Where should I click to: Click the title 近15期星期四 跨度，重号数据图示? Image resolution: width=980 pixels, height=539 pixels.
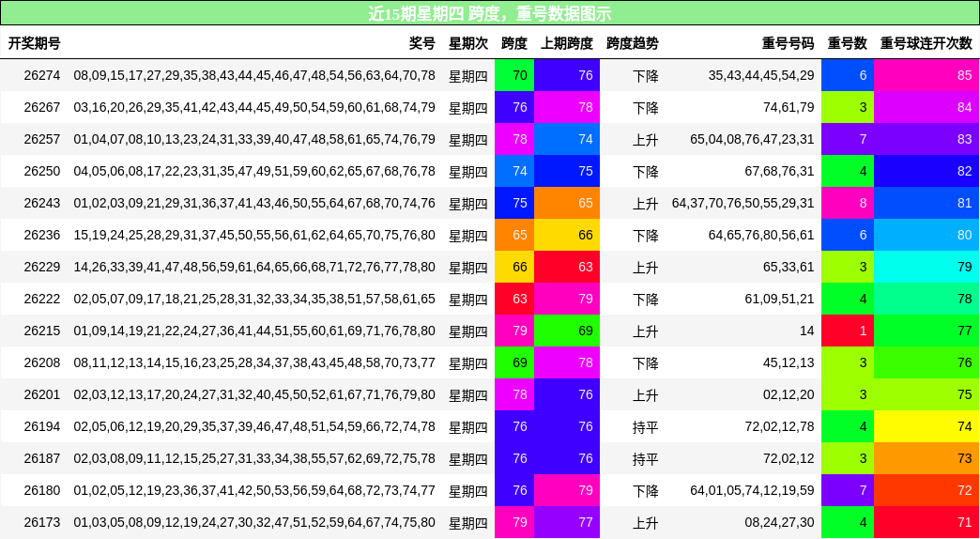point(490,13)
